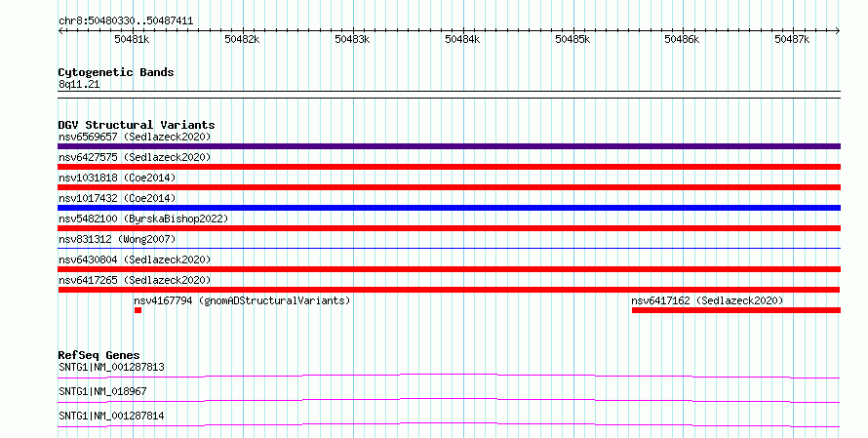Open variant nsv6430804 (Sedlazeck2020) label
Screen dimensions: 868x438
[x=135, y=259]
